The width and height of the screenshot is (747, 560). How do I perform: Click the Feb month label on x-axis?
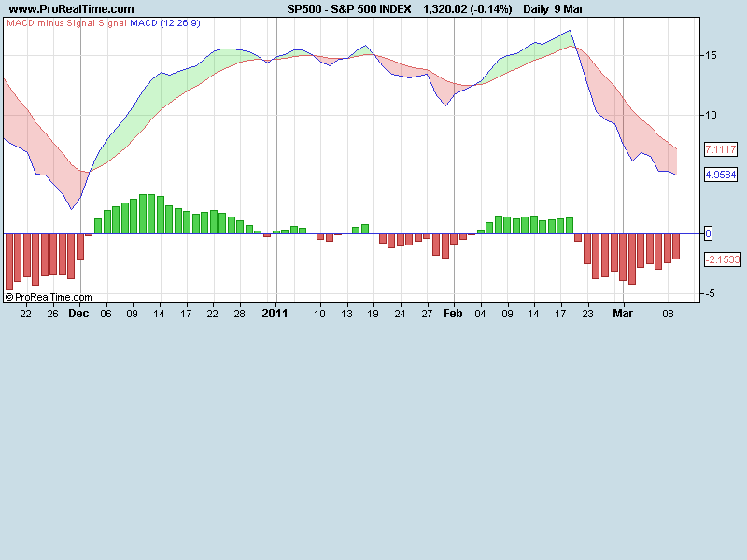[453, 314]
